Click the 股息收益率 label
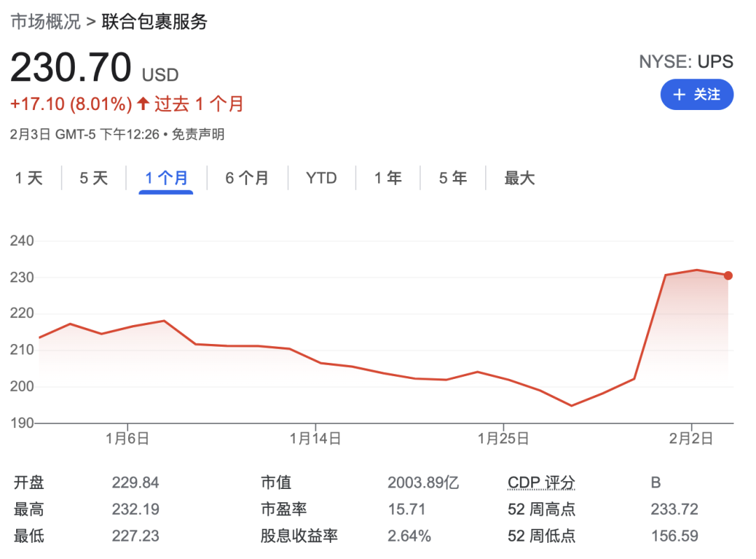Screen dimensions: 756x559 (299, 535)
